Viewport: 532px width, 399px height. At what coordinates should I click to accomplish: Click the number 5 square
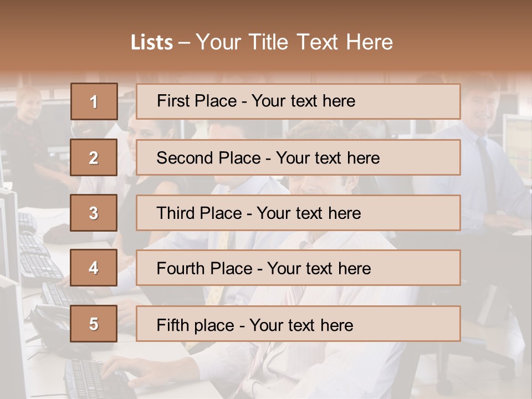point(94,324)
